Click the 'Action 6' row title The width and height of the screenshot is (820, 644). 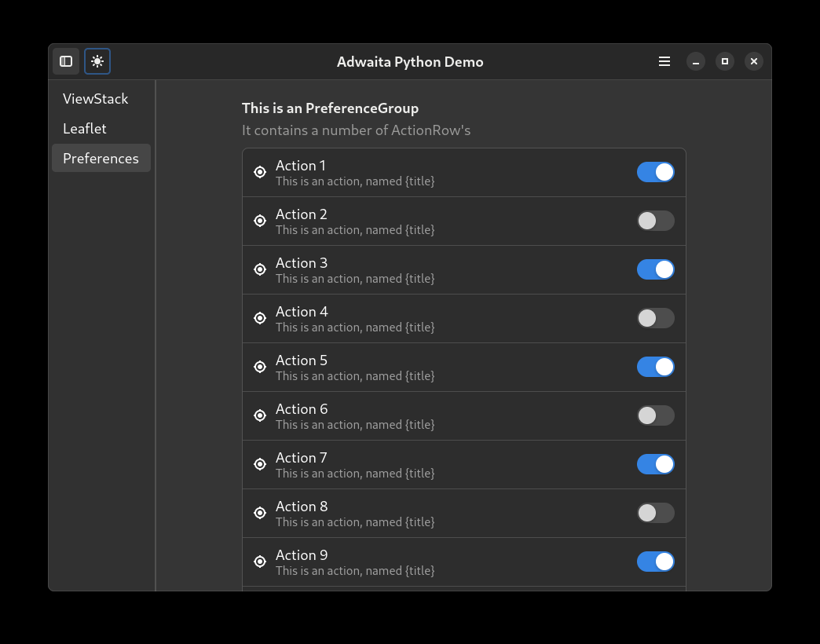coord(302,408)
